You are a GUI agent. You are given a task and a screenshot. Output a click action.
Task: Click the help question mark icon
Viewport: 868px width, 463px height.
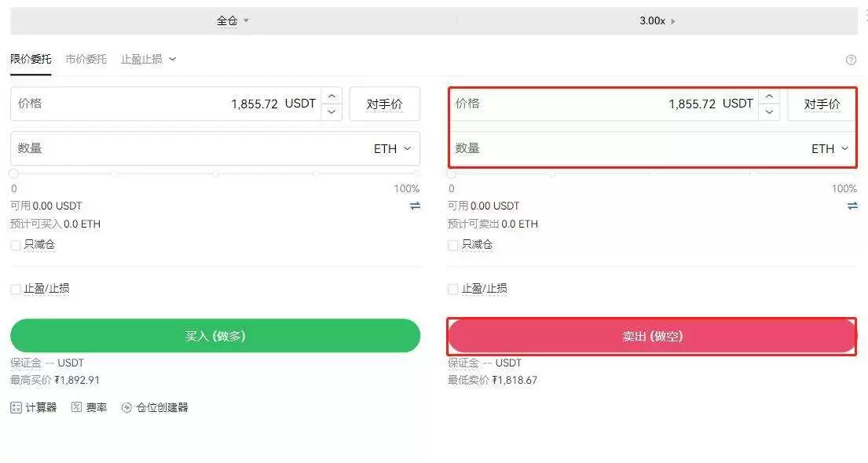point(851,60)
